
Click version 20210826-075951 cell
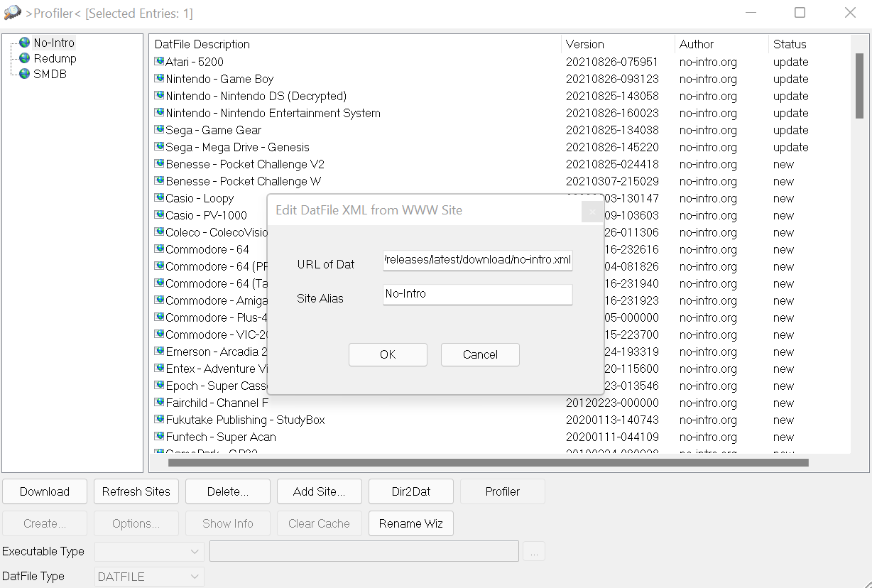tap(612, 62)
